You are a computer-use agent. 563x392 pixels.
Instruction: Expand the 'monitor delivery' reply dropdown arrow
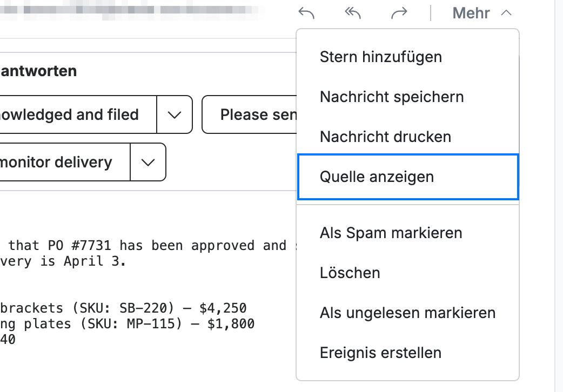(x=148, y=163)
